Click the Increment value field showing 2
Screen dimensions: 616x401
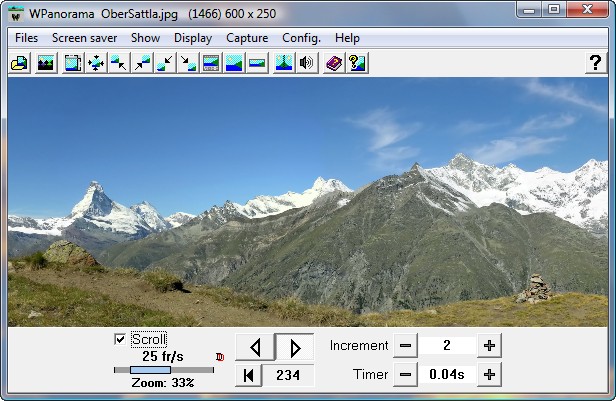click(447, 346)
